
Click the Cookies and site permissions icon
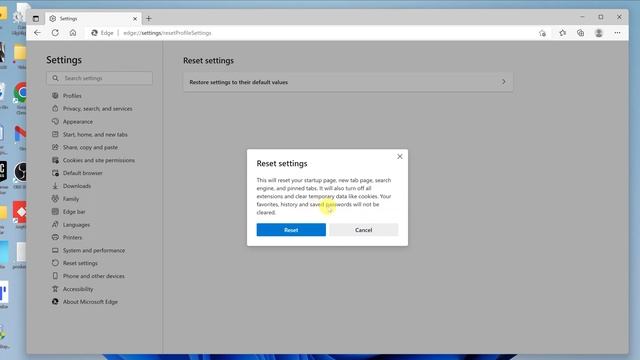tap(55, 160)
